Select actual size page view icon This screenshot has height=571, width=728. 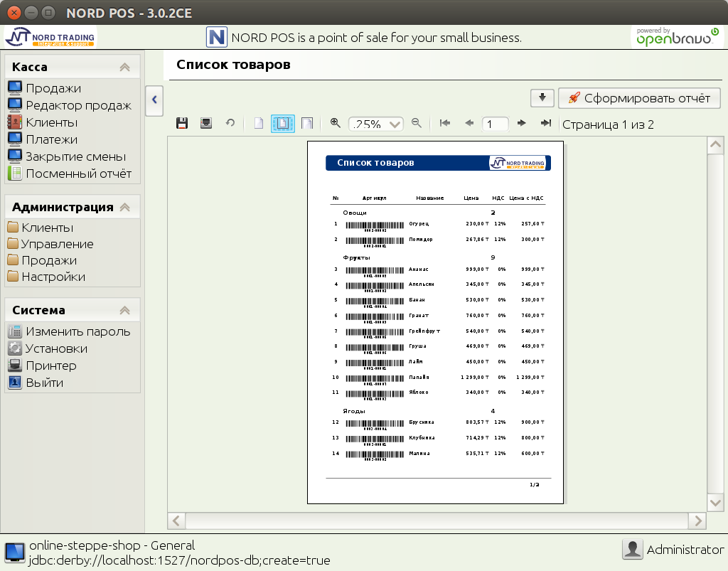259,124
